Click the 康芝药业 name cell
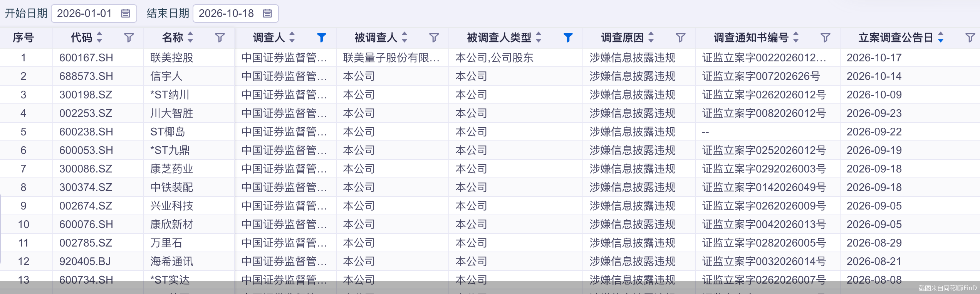Screen dimensions: 980x294 [172, 169]
